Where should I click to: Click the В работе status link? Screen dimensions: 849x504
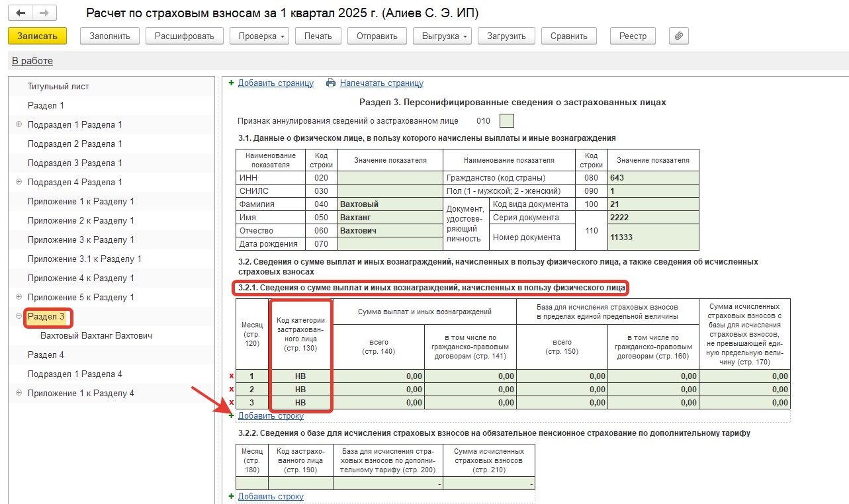(x=32, y=61)
